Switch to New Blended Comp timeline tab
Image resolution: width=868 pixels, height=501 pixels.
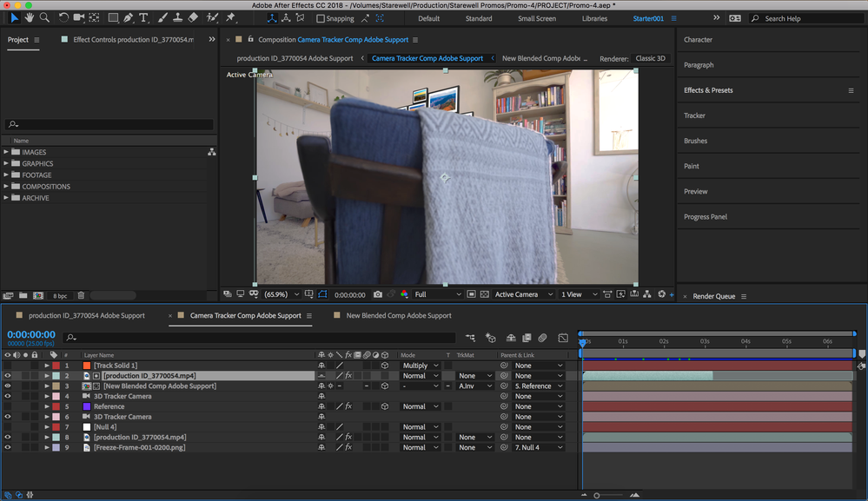click(399, 315)
